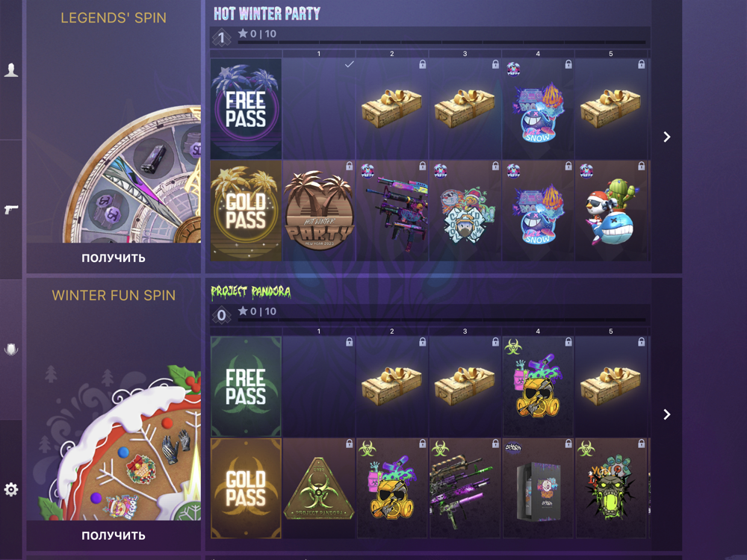Open the profile icon in left sidebar
This screenshot has height=560, width=747.
pyautogui.click(x=11, y=69)
